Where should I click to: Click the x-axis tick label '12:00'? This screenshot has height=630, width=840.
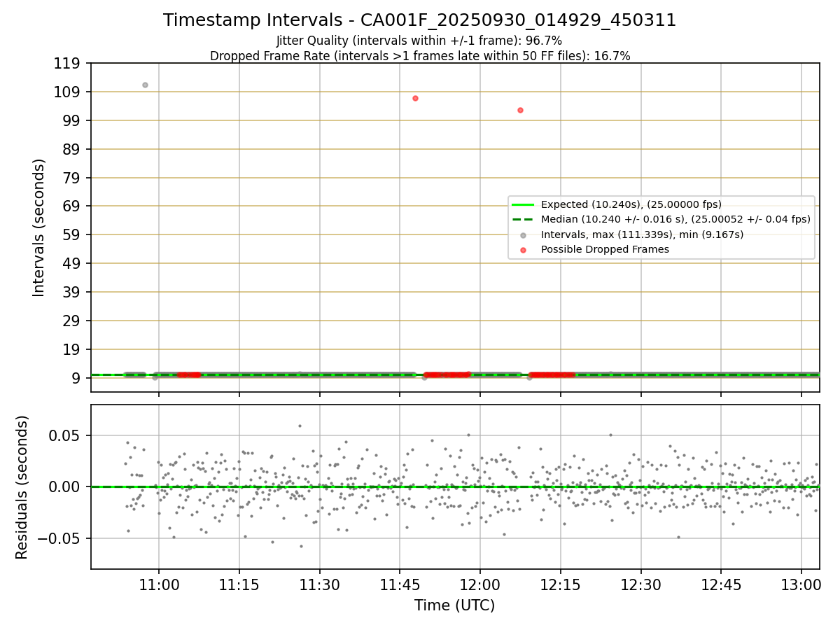tap(480, 584)
